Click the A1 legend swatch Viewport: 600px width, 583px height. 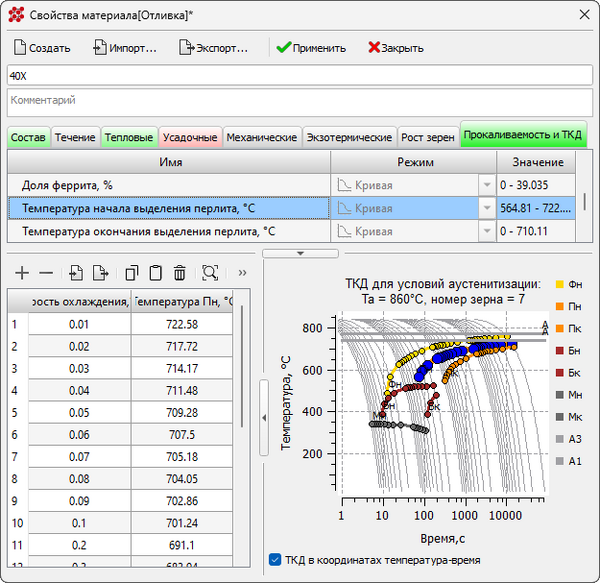click(x=559, y=461)
